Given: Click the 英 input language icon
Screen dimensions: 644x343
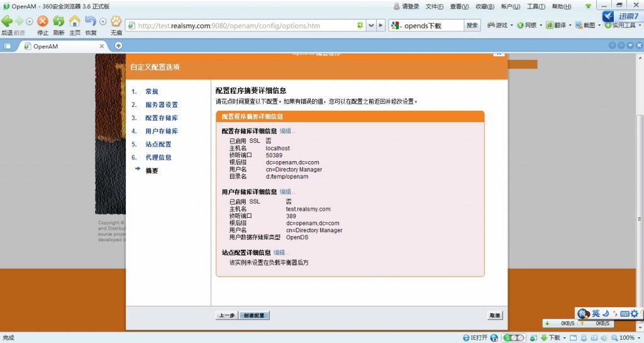Looking at the screenshot, I should (x=596, y=313).
